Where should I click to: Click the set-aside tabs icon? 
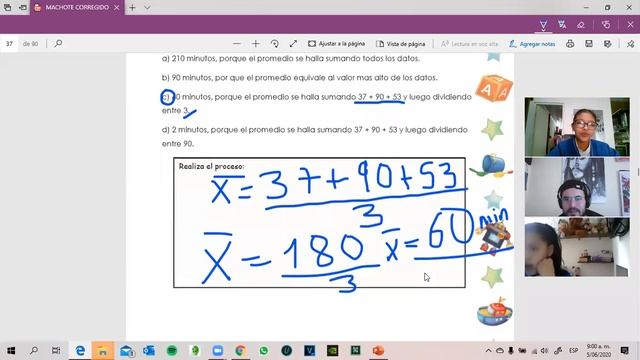click(8, 7)
